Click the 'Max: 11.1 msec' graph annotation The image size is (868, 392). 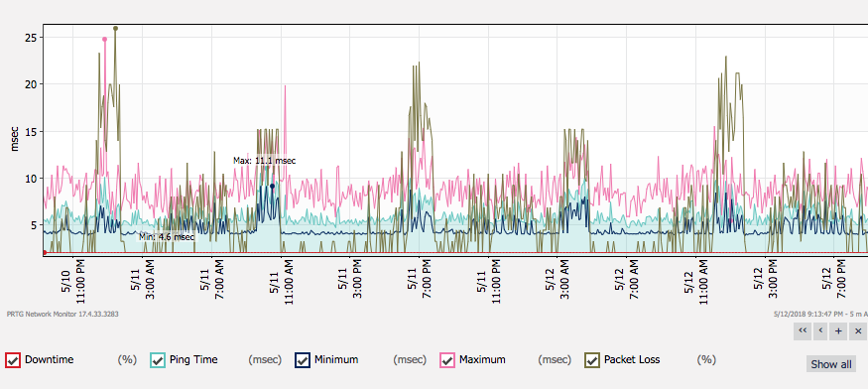coord(265,161)
